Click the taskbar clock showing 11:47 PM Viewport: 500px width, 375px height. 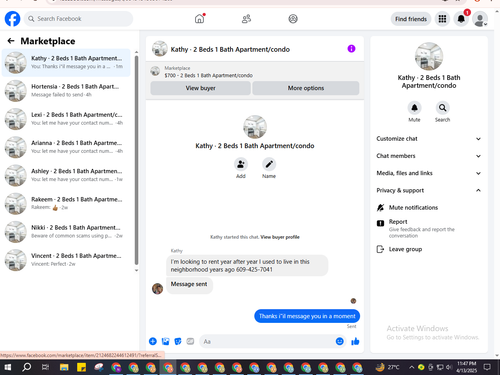coord(467,367)
